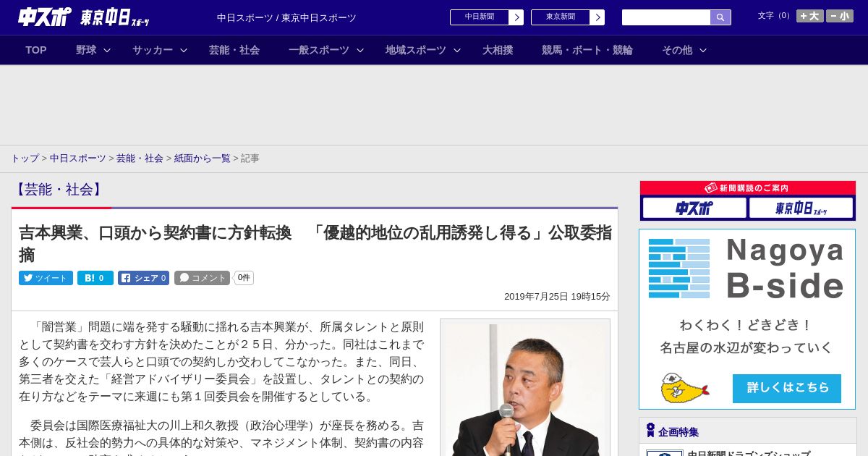868x456 pixels.
Task: Expand the 一般スポーツ dropdown chevron
Action: 360,51
